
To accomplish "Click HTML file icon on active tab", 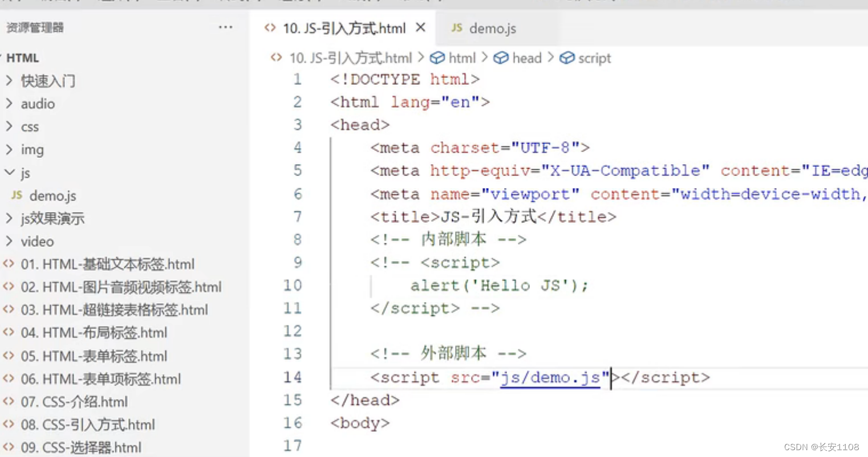I will click(x=270, y=27).
